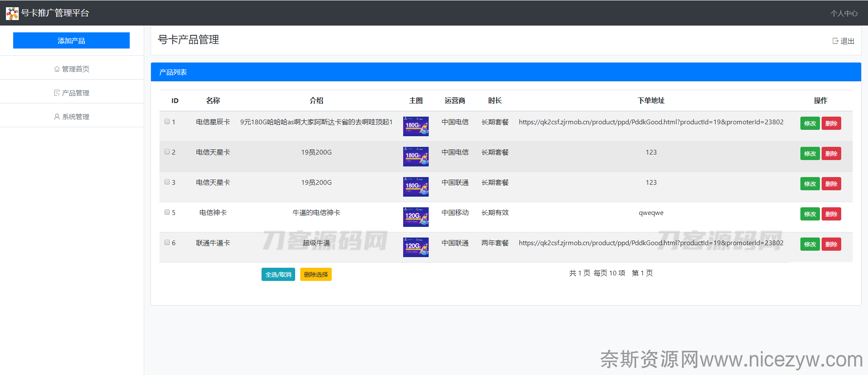
Task: Edit 联通牛逼卡 using 修改
Action: [810, 244]
